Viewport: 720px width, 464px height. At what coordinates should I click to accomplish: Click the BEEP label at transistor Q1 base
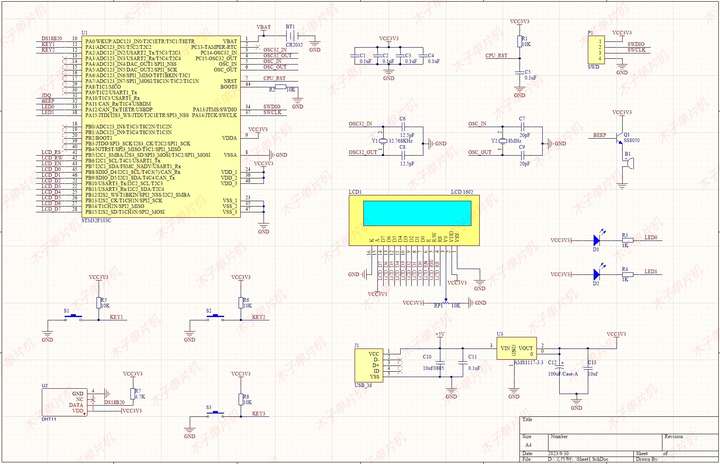pyautogui.click(x=599, y=136)
